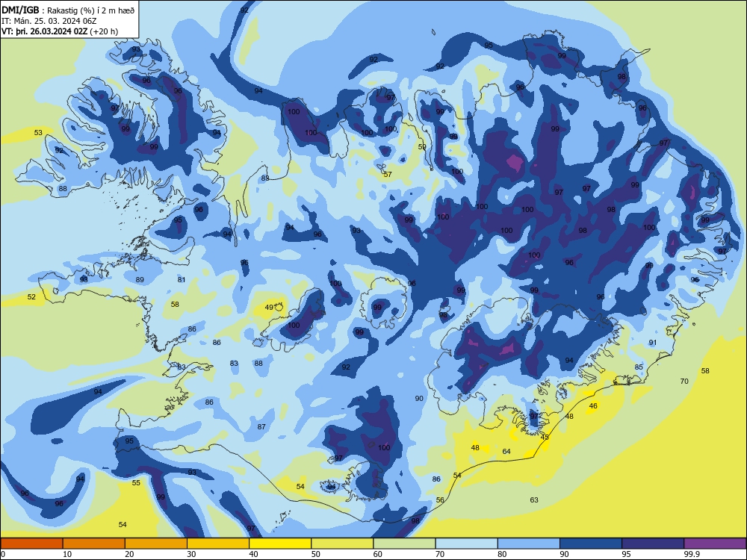
Task: Click the 20–30 amber legend swatch
Action: pos(156,544)
